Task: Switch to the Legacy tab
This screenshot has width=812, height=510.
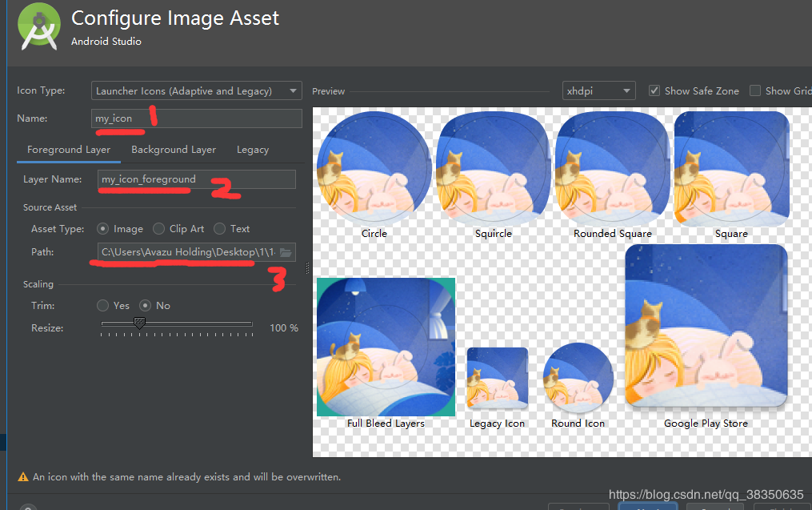Action: pos(253,150)
